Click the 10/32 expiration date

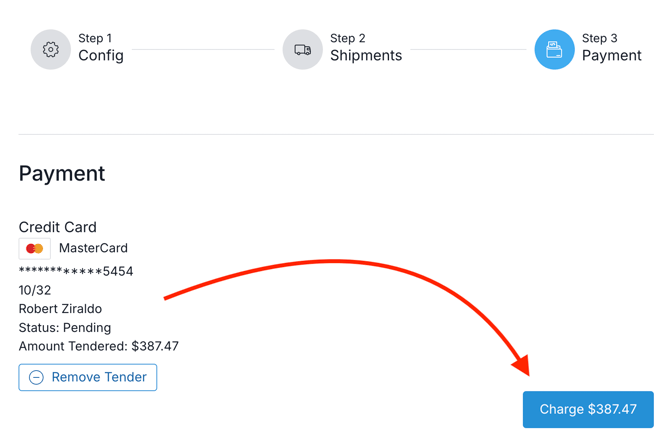tap(35, 290)
